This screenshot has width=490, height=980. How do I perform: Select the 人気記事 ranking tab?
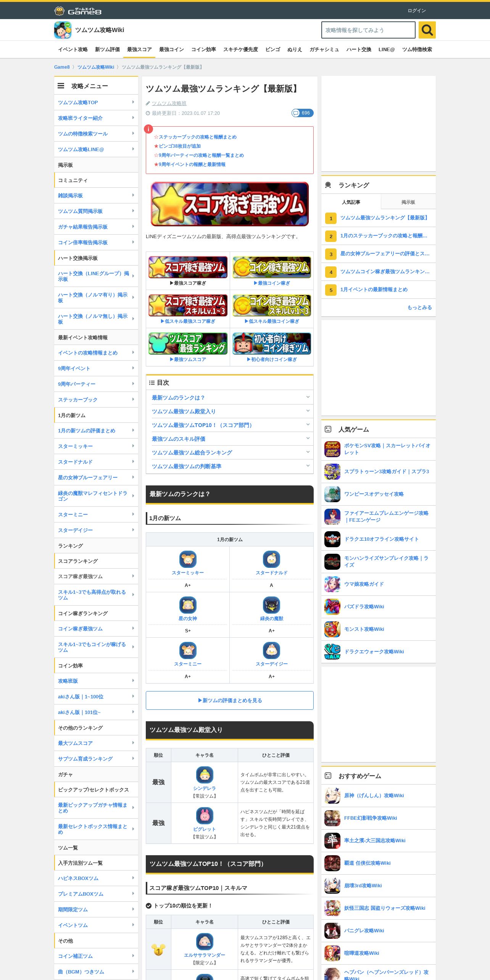pyautogui.click(x=351, y=202)
